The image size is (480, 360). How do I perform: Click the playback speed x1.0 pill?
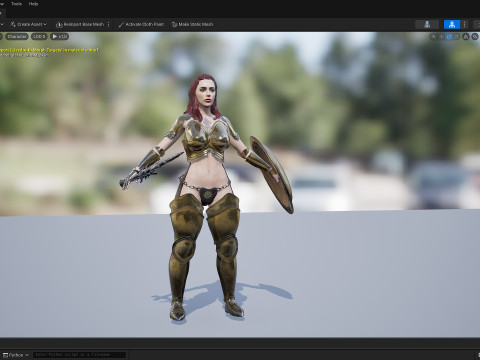[60, 37]
